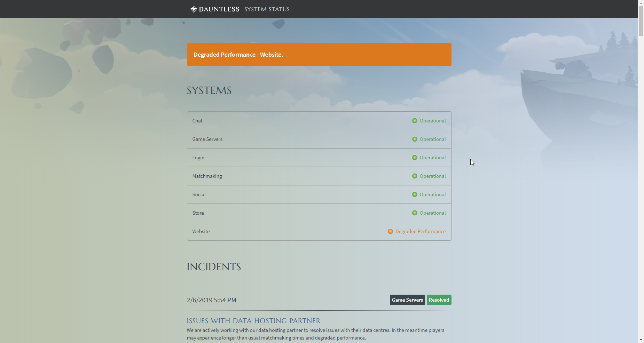Click the Operational status text for Login

(433, 158)
